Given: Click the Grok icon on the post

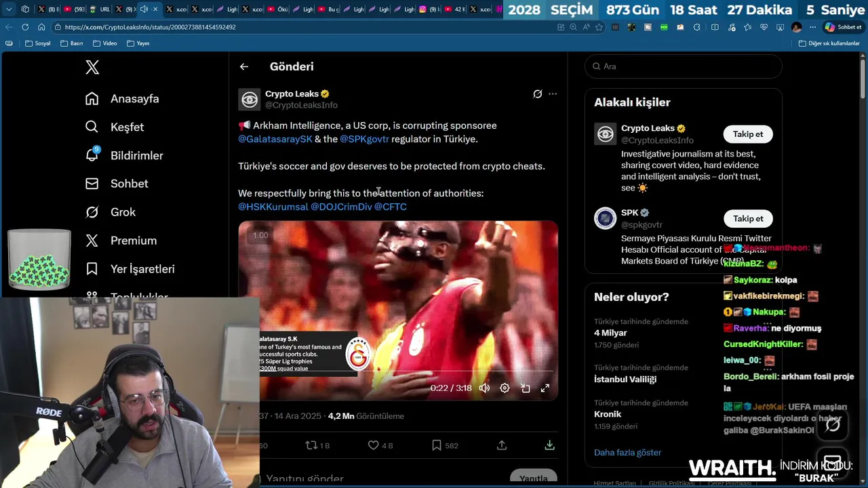Looking at the screenshot, I should 537,94.
